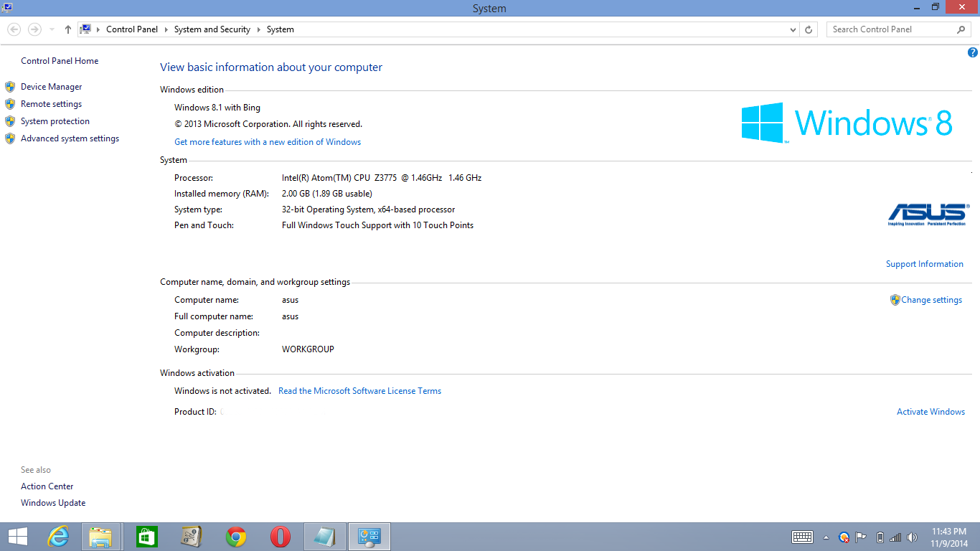Open network signal icon in tray
Screen dimensions: 980x551
[x=895, y=537]
